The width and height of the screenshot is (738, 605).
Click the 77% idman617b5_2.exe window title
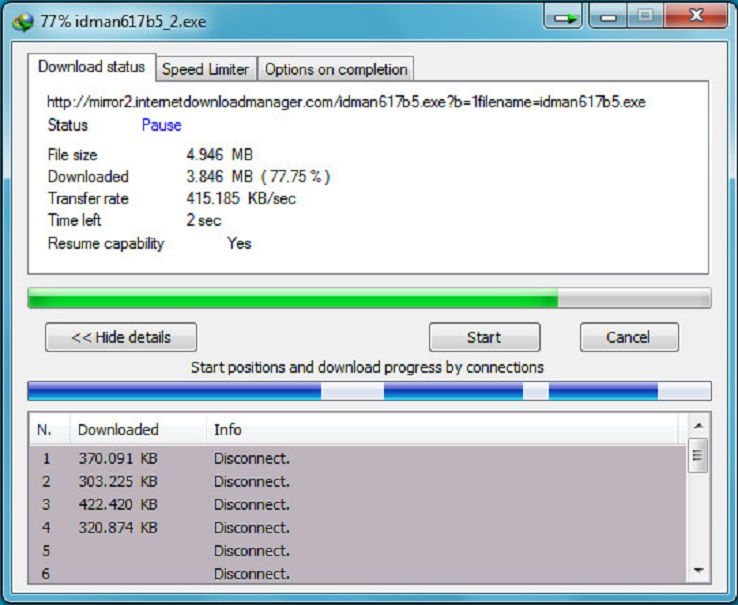[x=123, y=22]
